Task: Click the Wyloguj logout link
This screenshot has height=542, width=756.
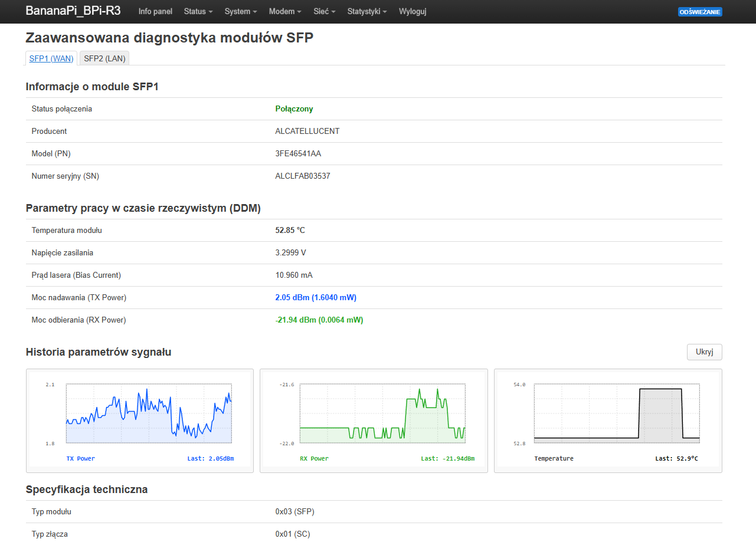Action: pyautogui.click(x=413, y=12)
